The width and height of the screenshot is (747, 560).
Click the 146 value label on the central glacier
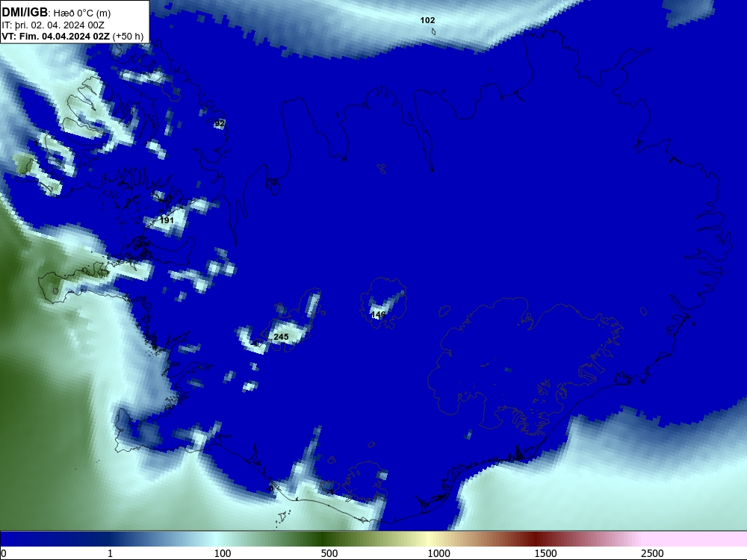[378, 314]
